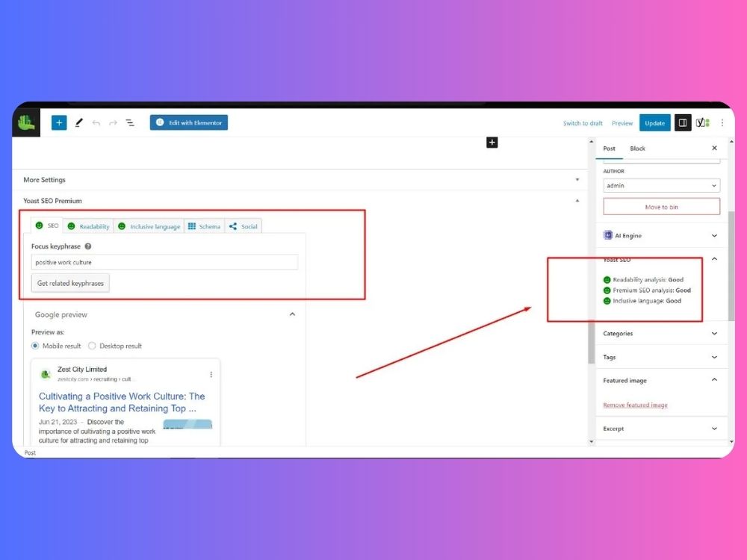Click the black add block plus in canvas
This screenshot has height=560, width=747.
pos(492,143)
